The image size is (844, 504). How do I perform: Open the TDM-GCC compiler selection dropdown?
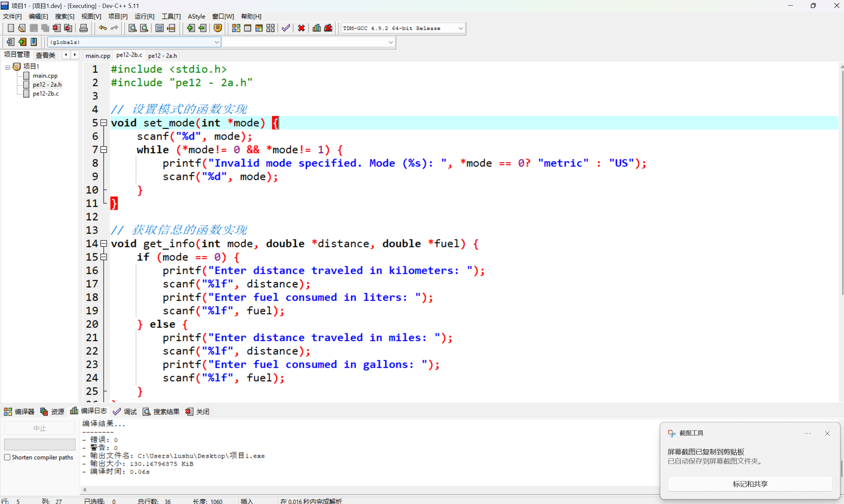pos(460,28)
